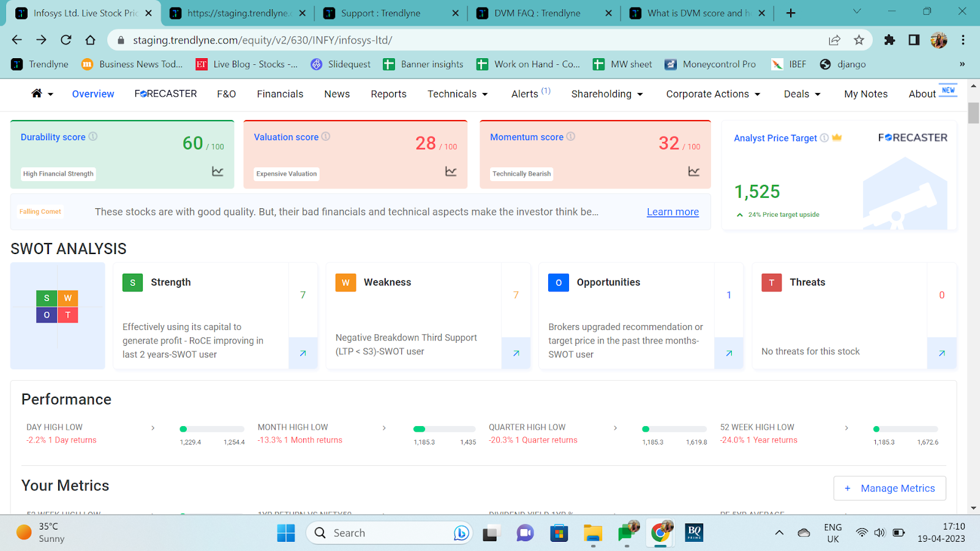Expand the home dropdown arrow

coord(50,94)
